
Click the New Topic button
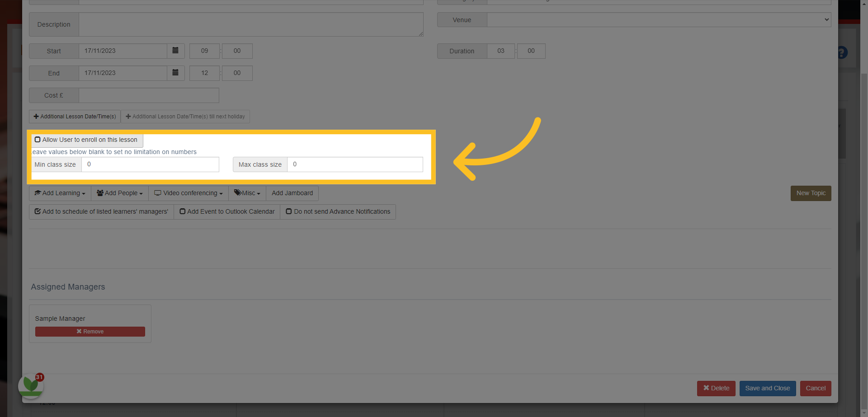pyautogui.click(x=811, y=193)
